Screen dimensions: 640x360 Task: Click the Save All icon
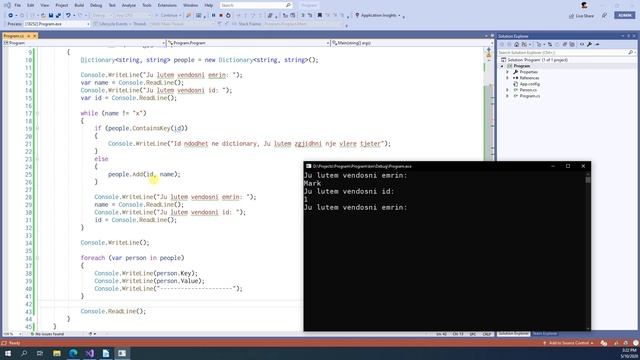pos(58,16)
